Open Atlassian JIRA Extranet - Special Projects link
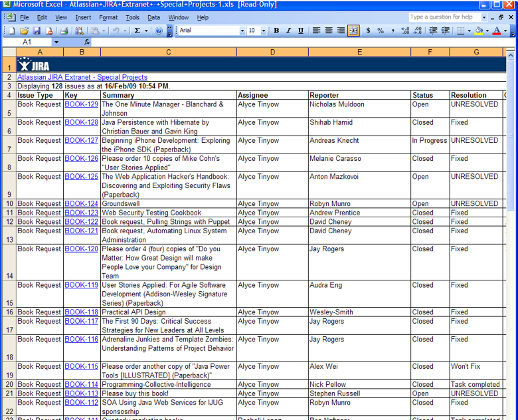The image size is (518, 420). coord(82,77)
